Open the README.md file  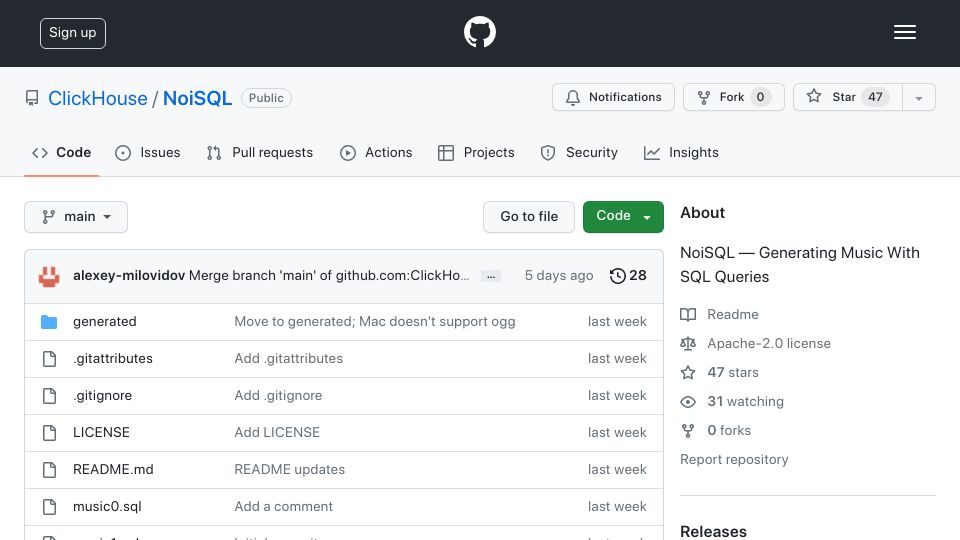pos(113,470)
